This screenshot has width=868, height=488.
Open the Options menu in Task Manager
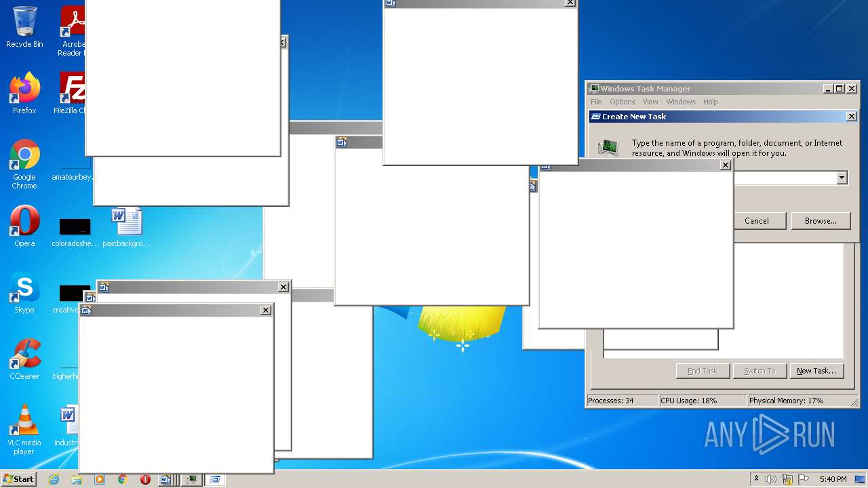622,102
